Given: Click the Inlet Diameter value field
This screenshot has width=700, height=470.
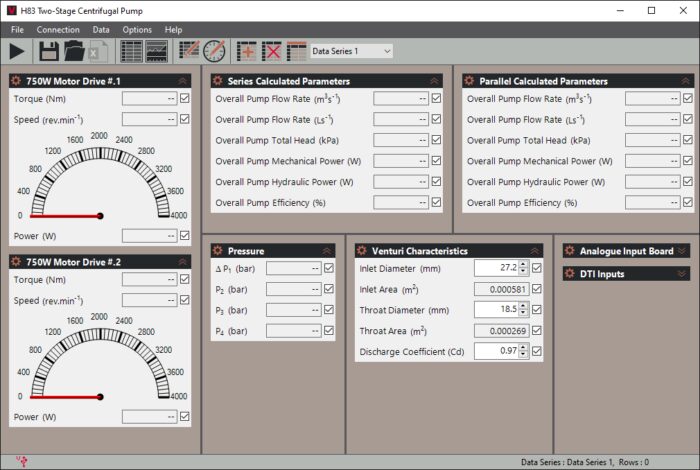Looking at the screenshot, I should [496, 268].
